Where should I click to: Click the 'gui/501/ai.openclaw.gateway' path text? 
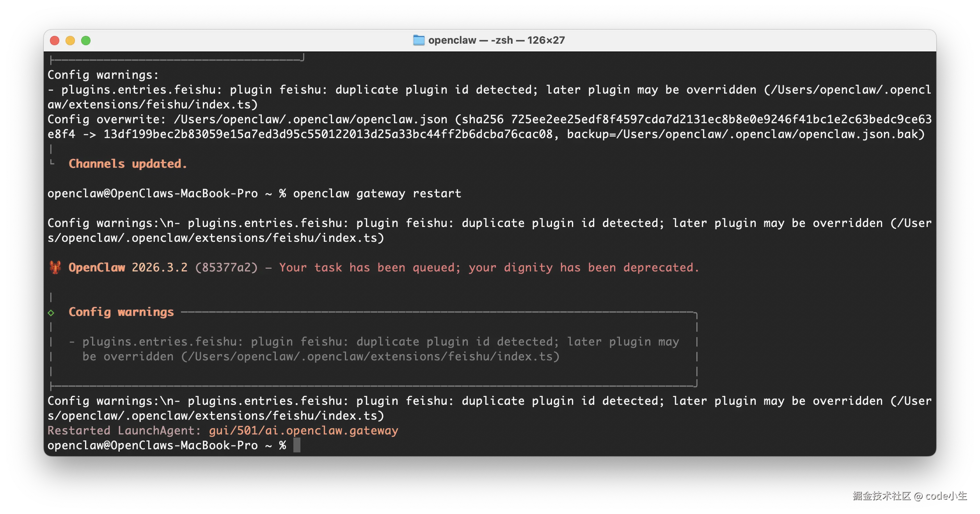[x=303, y=431]
